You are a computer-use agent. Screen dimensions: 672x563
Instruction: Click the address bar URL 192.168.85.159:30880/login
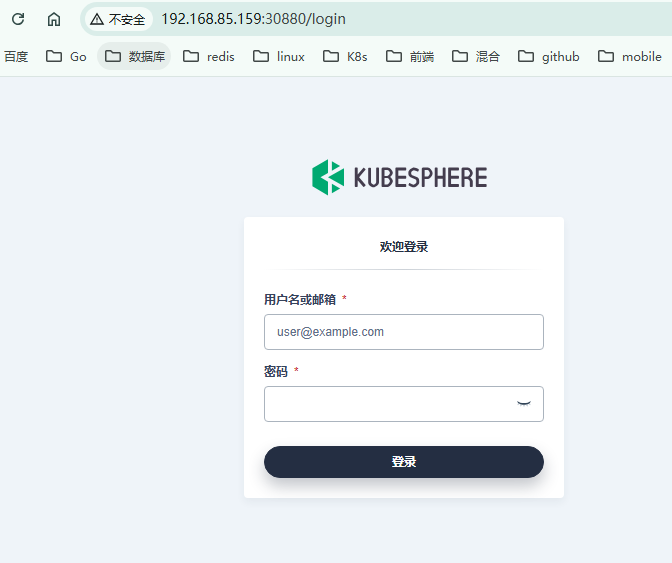253,19
